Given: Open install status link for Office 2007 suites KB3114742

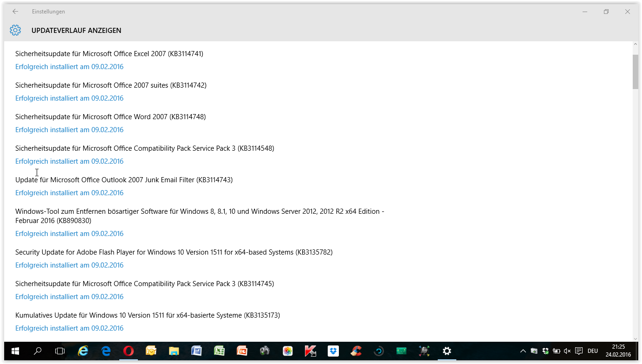Looking at the screenshot, I should (69, 98).
